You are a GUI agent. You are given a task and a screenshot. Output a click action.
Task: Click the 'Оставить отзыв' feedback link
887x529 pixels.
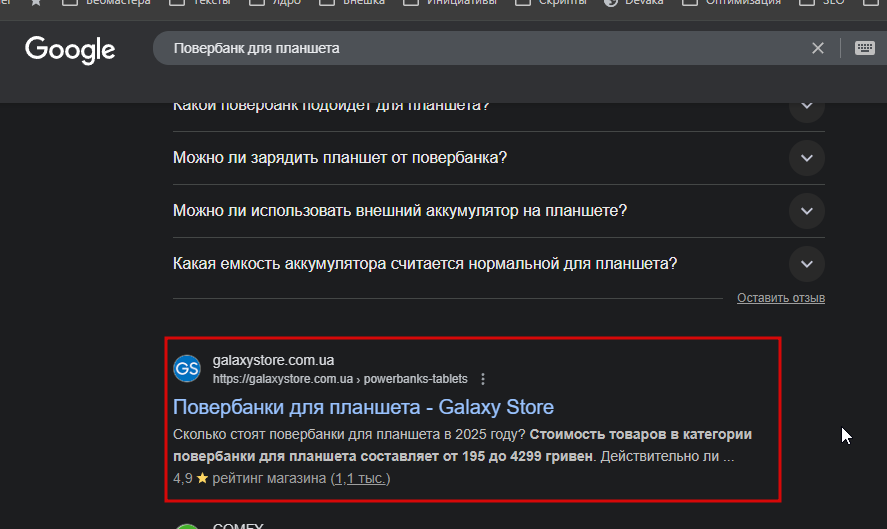(781, 298)
